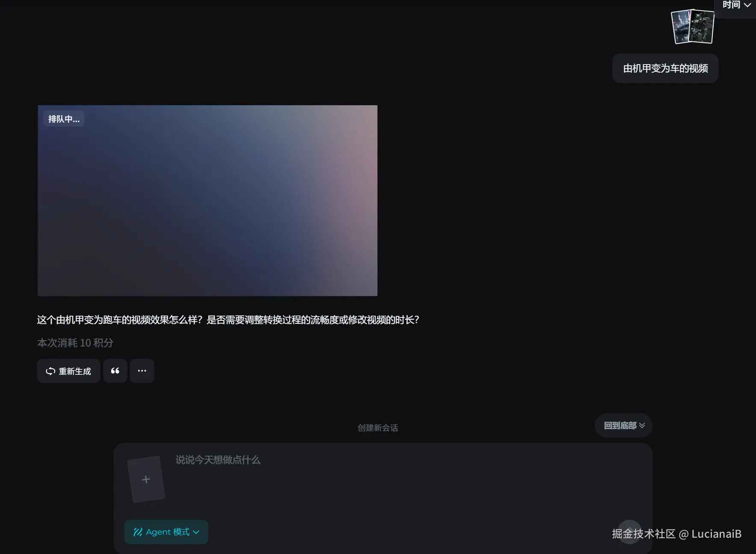Open the queued video preview placeholder
Screen dimensions: 756x554
[x=207, y=201]
